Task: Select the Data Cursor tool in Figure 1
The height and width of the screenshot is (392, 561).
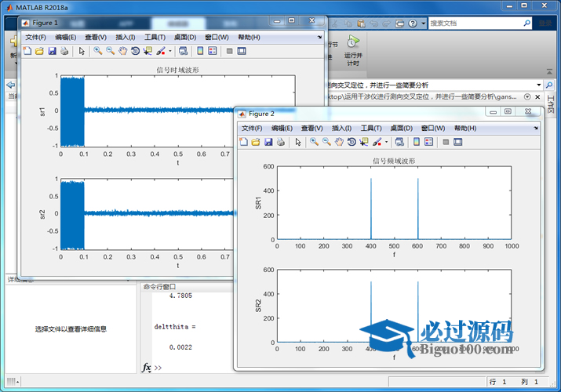Action: click(x=148, y=51)
